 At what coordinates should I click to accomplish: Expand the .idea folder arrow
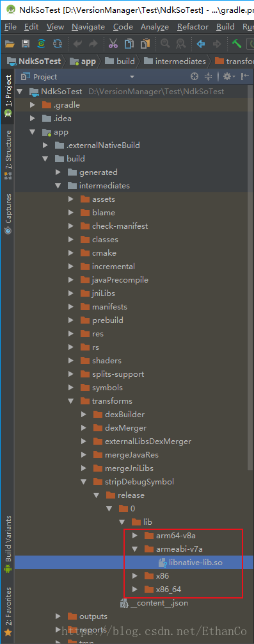pos(33,119)
